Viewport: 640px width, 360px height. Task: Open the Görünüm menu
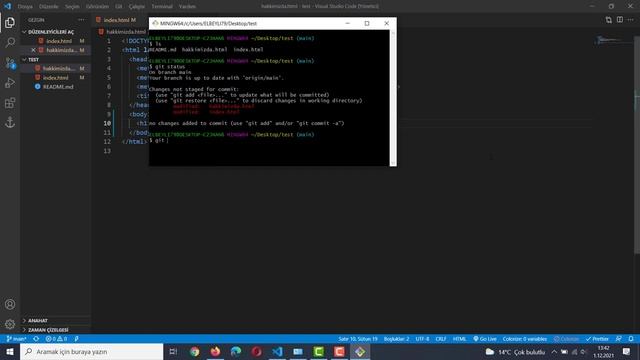coord(98,7)
